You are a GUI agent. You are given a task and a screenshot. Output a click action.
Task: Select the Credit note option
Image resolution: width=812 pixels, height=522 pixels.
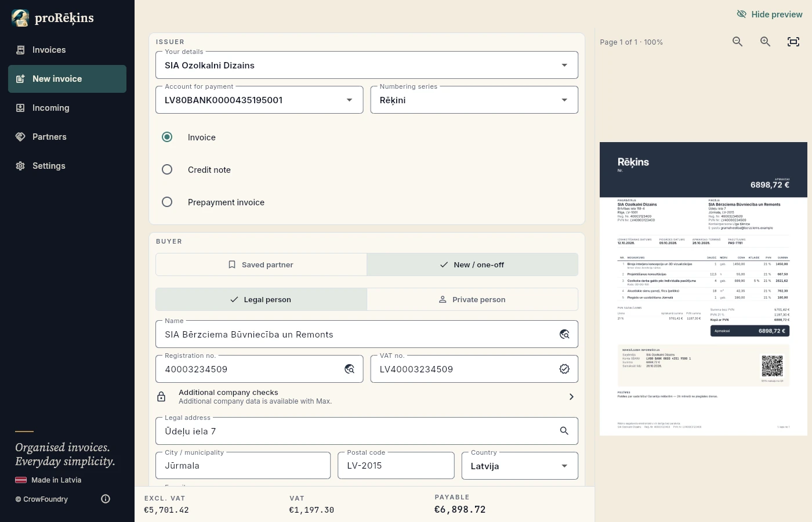click(167, 169)
